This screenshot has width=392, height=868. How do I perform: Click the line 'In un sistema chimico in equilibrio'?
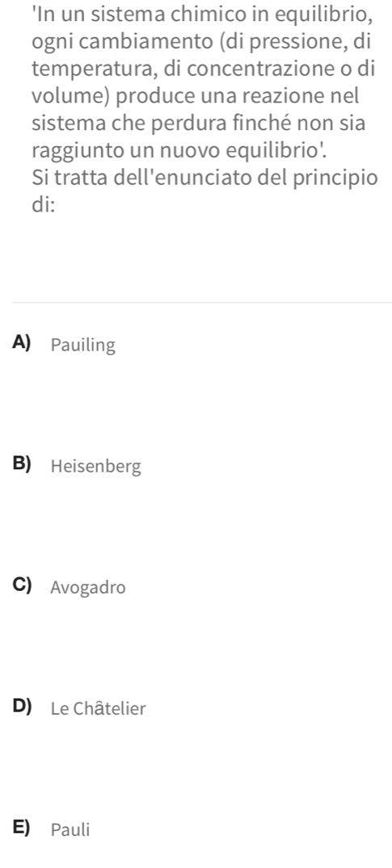(202, 15)
